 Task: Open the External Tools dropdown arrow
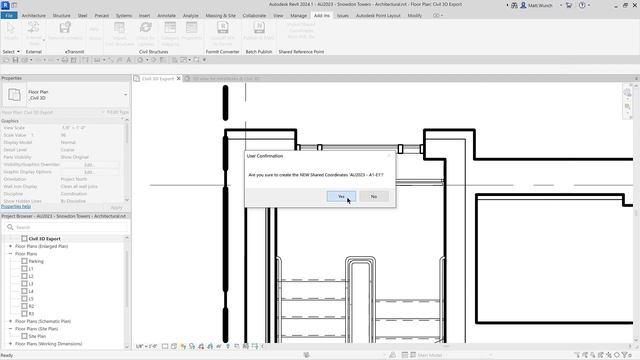(44, 40)
